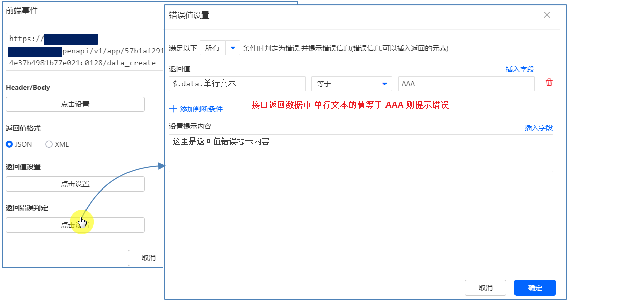Image resolution: width=644 pixels, height=302 pixels.
Task: Click the 添加判断条件 link text
Action: coord(201,109)
